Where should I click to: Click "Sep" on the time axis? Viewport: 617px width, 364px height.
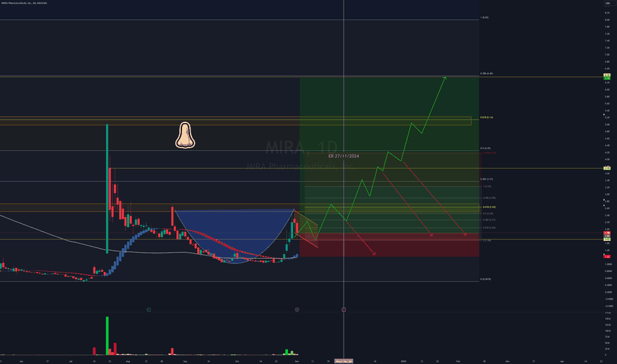coord(185,361)
